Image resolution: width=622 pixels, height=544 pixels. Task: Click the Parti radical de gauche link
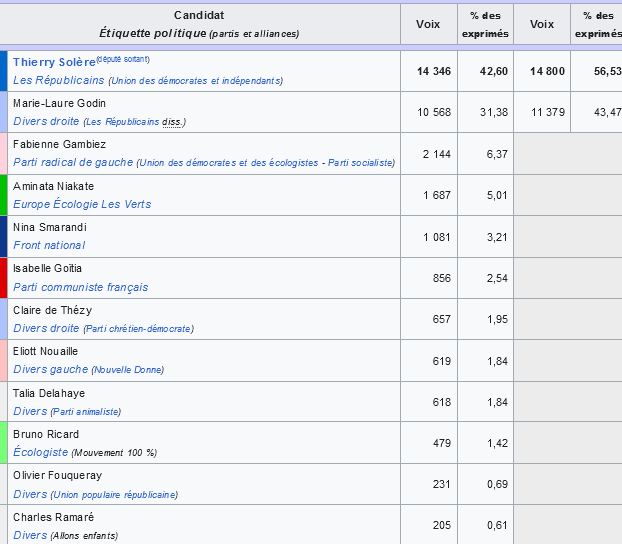tap(73, 162)
